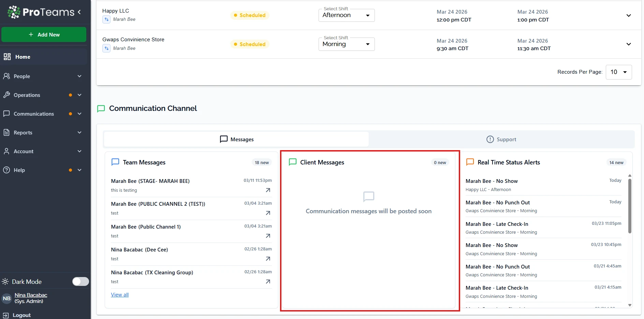This screenshot has width=644, height=319.
Task: Open arrow icon for STAGE- MARAH BEE message
Action: [268, 190]
